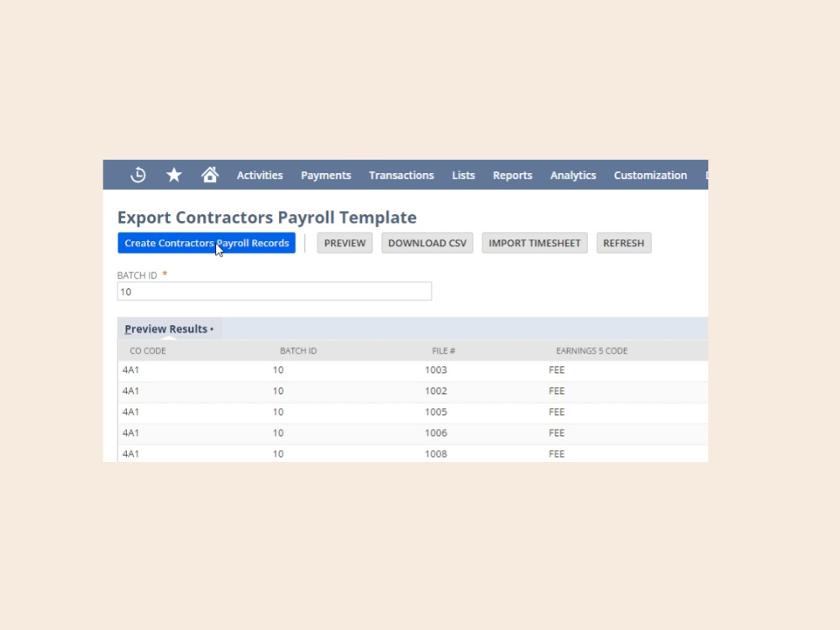
Task: Click Create Contractors Payroll Records button
Action: tap(207, 243)
